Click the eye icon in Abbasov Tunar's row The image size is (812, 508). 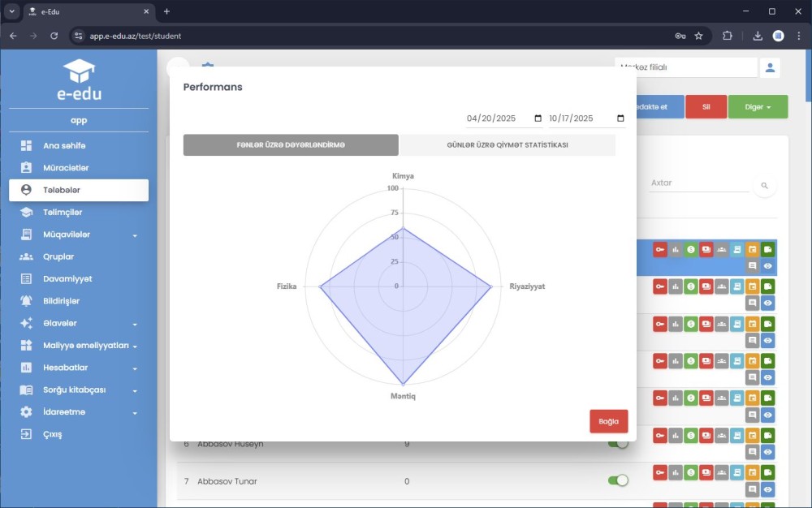point(767,489)
